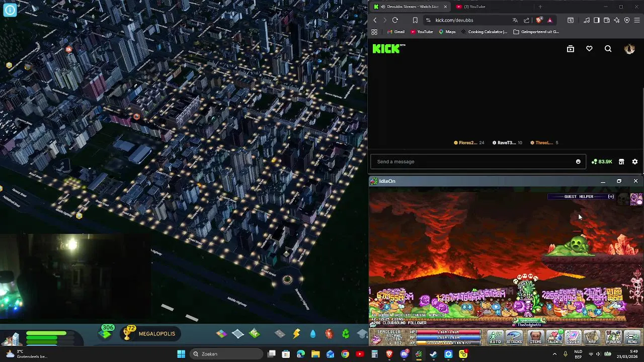644x362 pixels.
Task: Open the Electricity build menu
Action: pos(296,333)
